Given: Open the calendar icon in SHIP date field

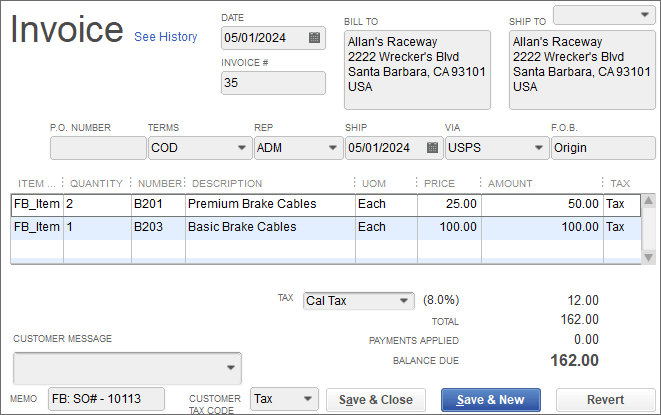Looking at the screenshot, I should tap(432, 148).
